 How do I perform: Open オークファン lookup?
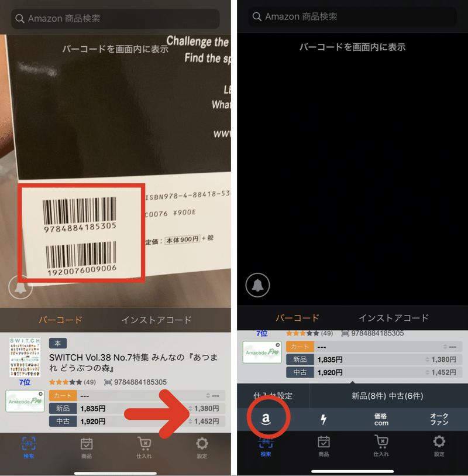click(x=439, y=420)
